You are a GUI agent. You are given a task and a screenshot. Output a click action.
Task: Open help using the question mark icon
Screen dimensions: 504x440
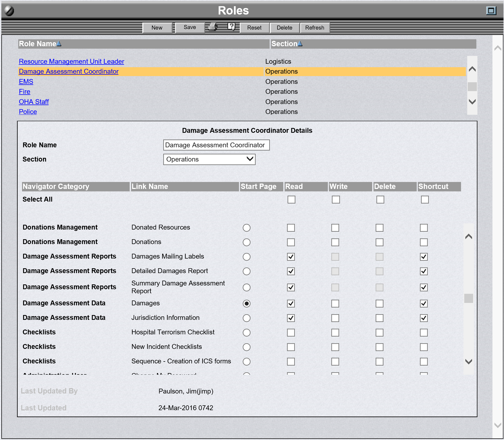click(x=231, y=27)
